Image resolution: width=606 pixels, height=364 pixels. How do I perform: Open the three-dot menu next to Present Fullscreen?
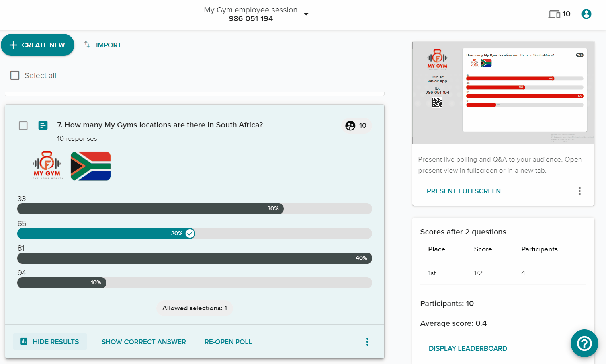tap(579, 191)
